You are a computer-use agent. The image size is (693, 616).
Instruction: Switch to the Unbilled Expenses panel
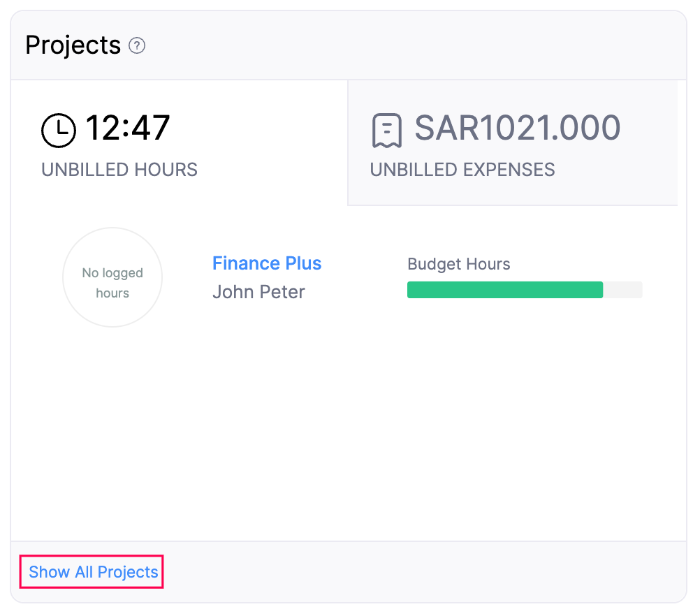(x=513, y=143)
